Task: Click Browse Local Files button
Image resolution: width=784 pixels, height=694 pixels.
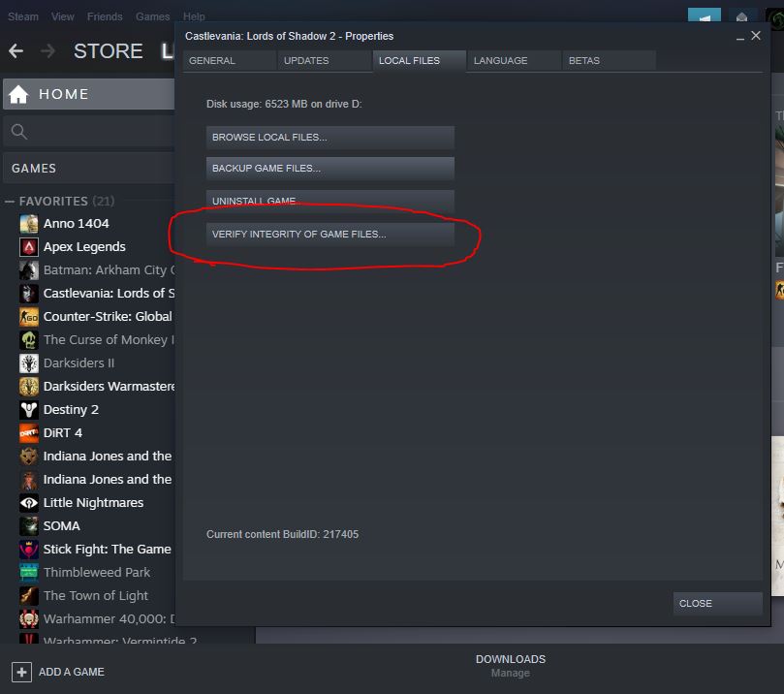Action: pos(330,138)
